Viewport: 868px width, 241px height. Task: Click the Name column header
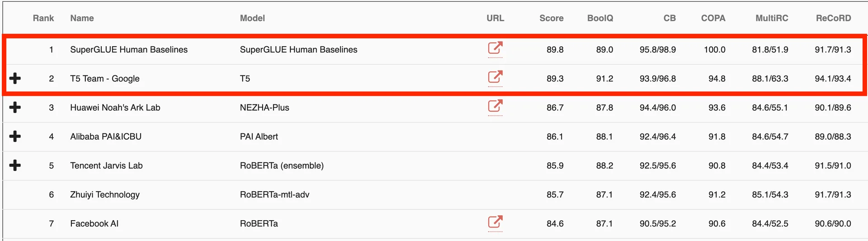pyautogui.click(x=82, y=18)
